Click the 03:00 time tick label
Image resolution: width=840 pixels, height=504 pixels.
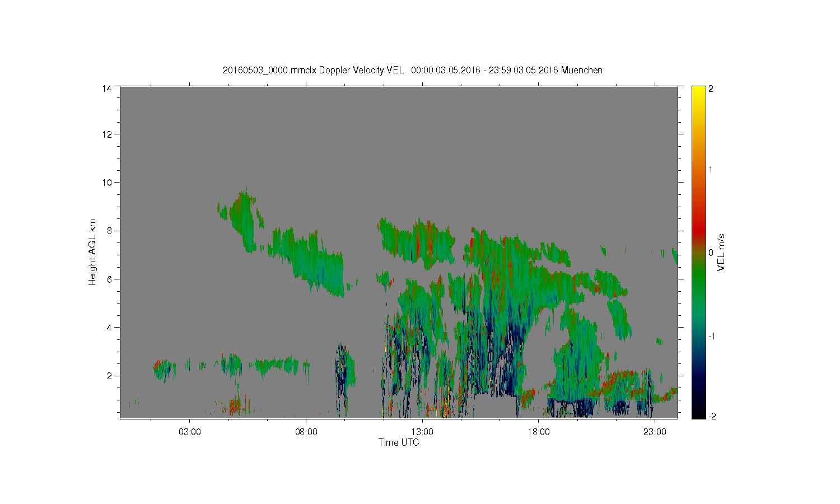click(x=190, y=432)
